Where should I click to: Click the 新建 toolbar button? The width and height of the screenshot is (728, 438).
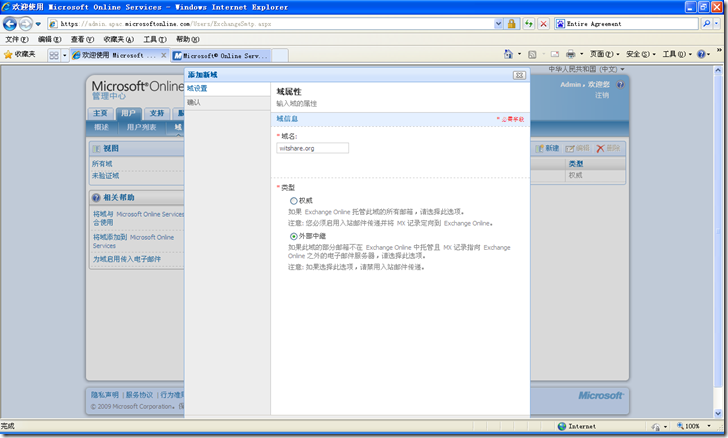[547, 148]
